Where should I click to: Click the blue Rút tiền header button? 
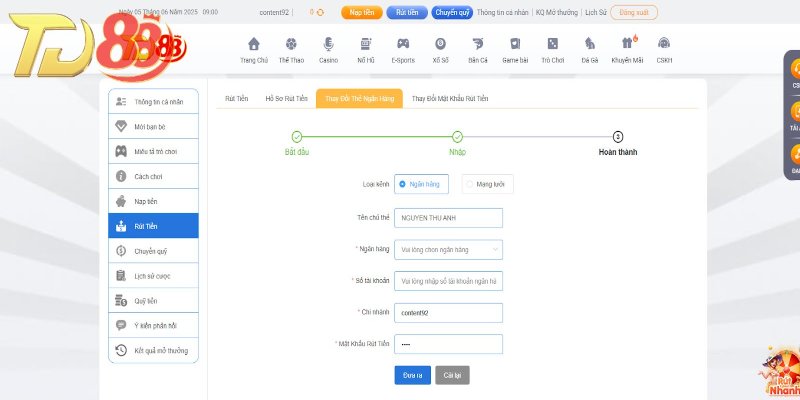pyautogui.click(x=407, y=12)
